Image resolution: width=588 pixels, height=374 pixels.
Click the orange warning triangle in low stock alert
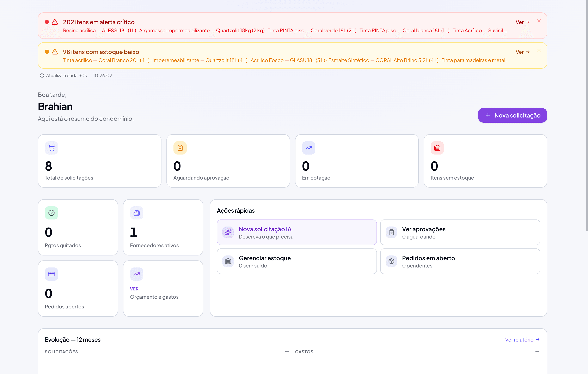tap(55, 52)
